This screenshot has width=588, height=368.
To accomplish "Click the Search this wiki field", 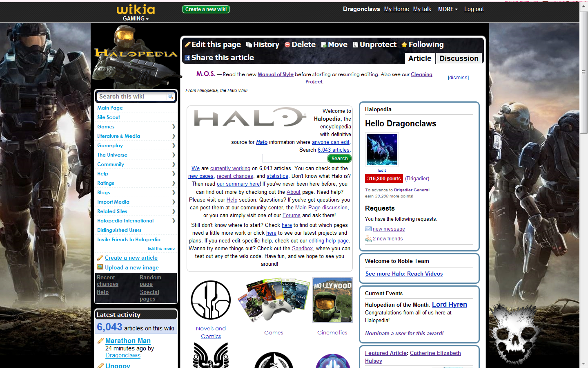I will 131,96.
